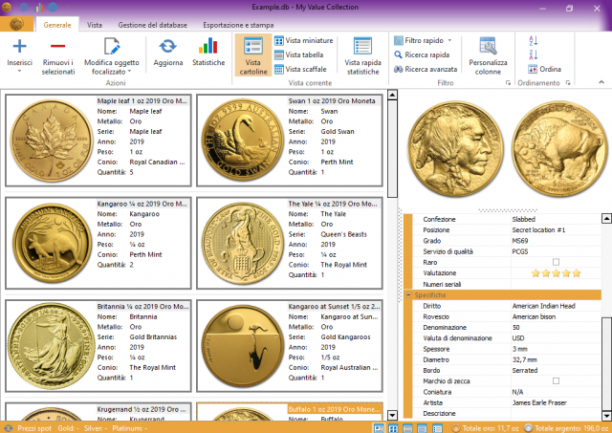Click Buffalo obverse Indian head image

pyautogui.click(x=455, y=149)
